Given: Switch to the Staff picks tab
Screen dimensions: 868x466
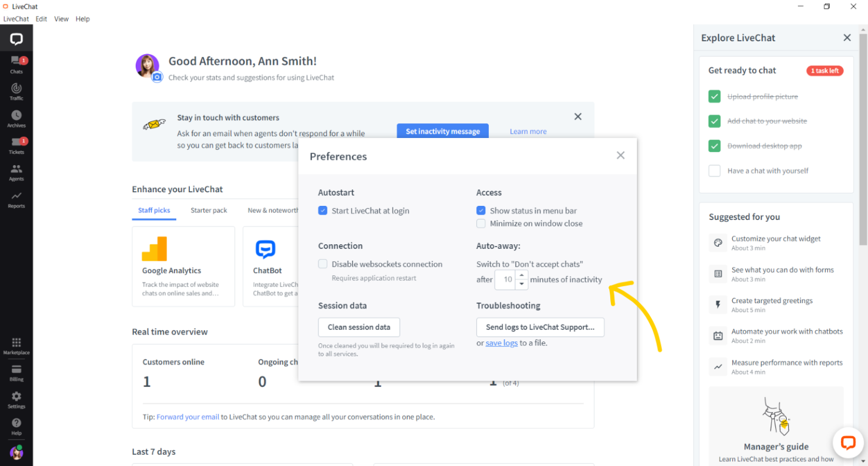Looking at the screenshot, I should (x=154, y=211).
